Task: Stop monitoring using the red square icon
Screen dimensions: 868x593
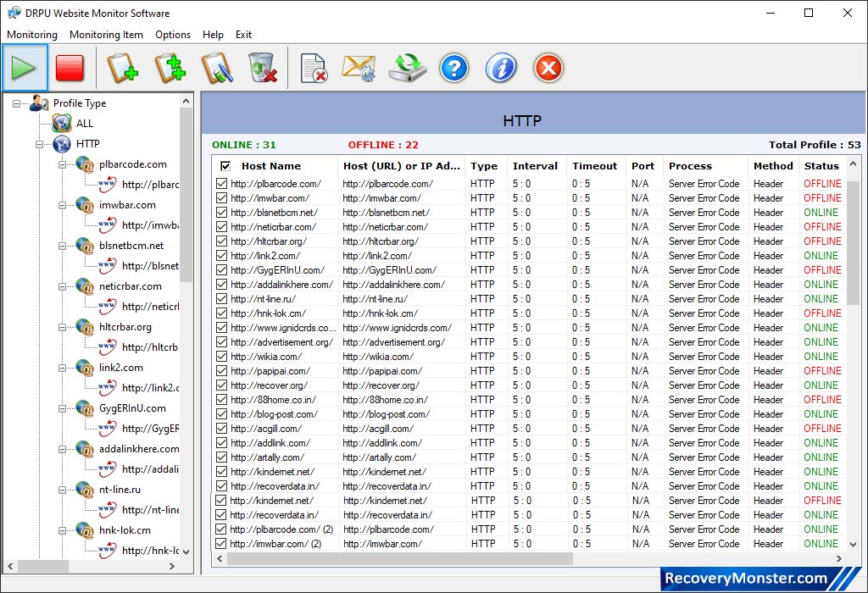Action: 71,68
